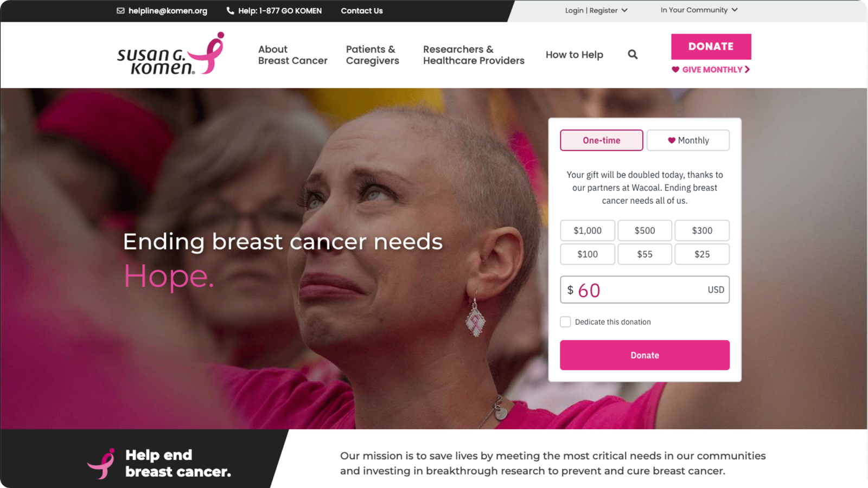Open the About Breast Cancer menu
Screen dimensions: 868x488
coord(293,55)
